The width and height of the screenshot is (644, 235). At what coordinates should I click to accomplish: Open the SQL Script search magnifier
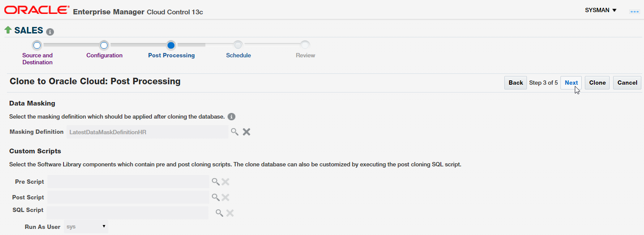click(220, 213)
